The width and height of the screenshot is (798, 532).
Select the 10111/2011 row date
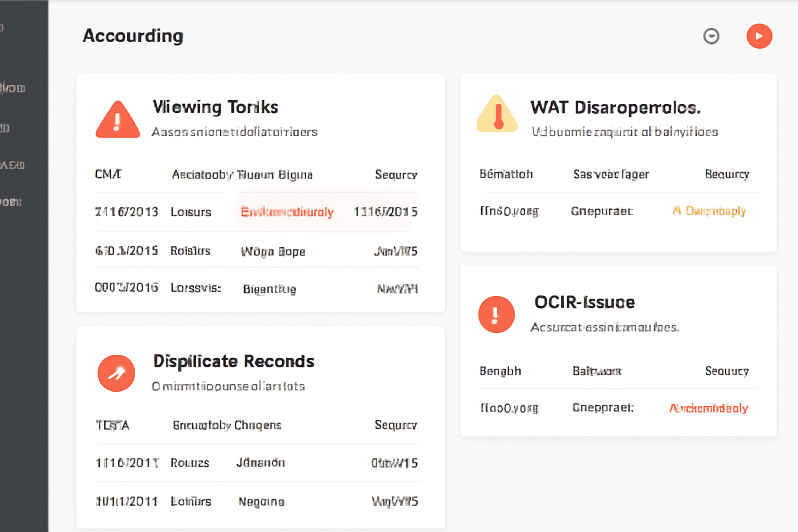pyautogui.click(x=126, y=501)
